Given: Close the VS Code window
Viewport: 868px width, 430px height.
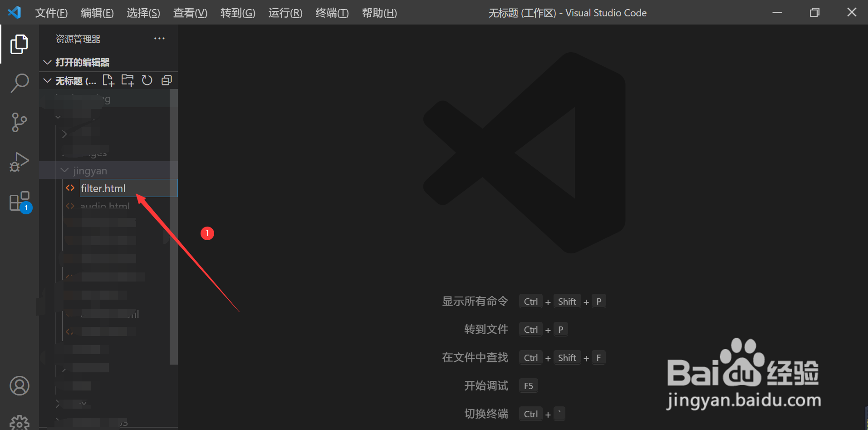Looking at the screenshot, I should 852,12.
